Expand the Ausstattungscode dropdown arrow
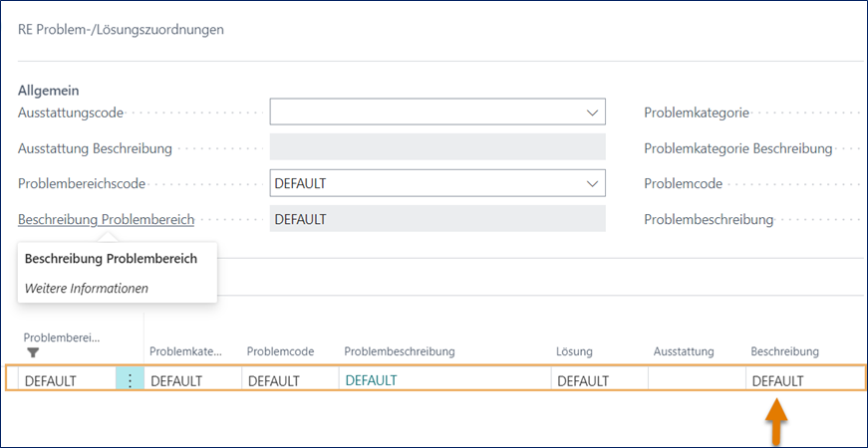 tap(592, 113)
